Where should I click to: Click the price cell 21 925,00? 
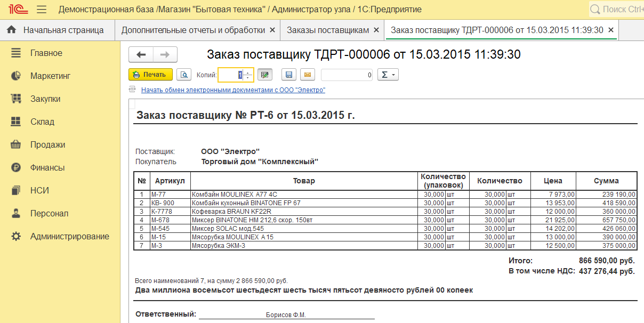tap(553, 220)
